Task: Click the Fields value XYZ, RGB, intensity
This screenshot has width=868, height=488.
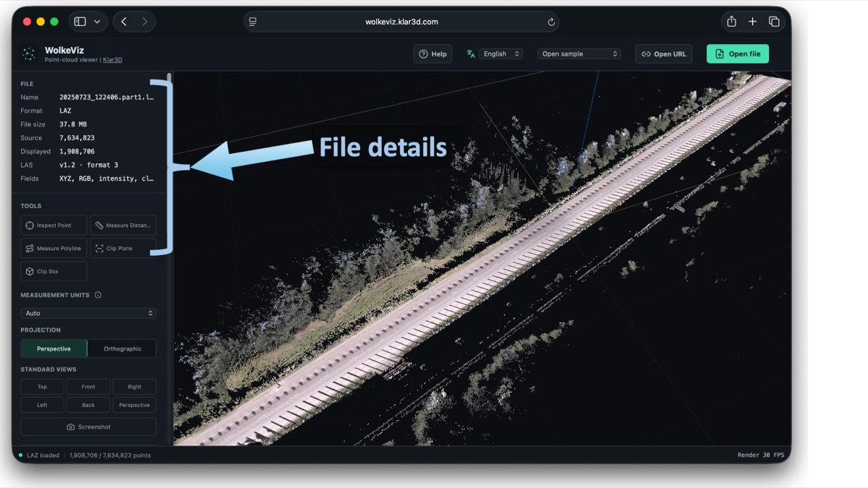Action: click(107, 179)
